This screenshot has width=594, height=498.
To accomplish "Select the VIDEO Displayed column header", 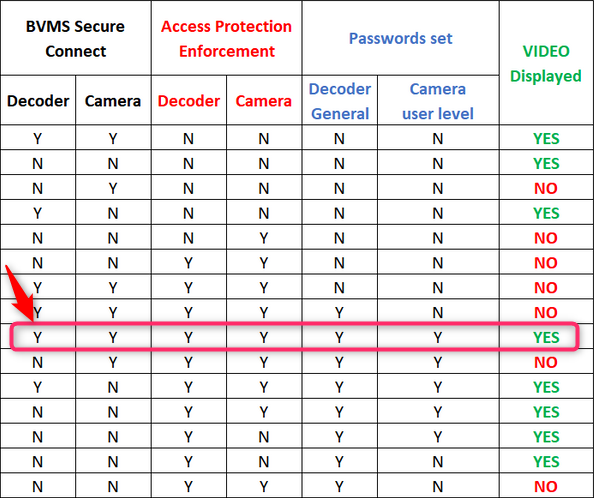I will tap(546, 63).
